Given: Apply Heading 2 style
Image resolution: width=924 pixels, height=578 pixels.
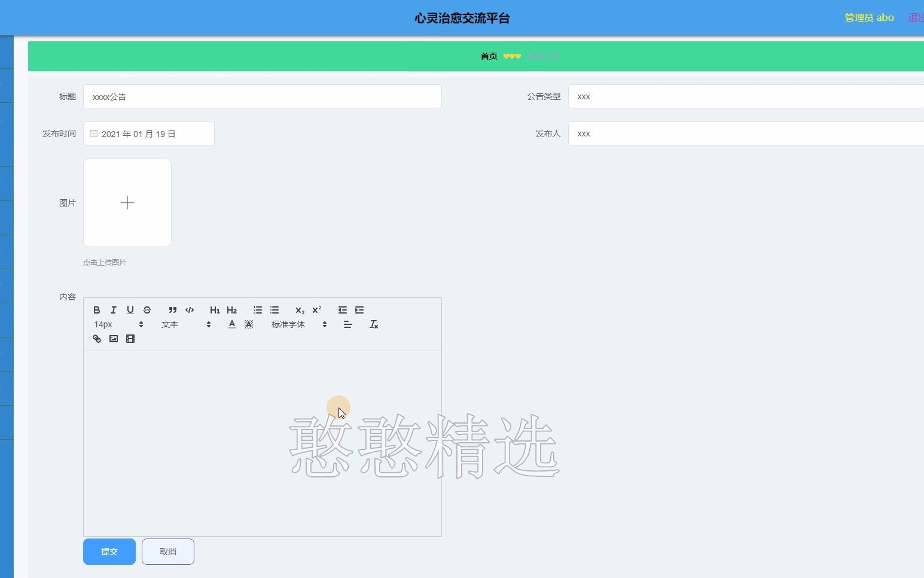Looking at the screenshot, I should [232, 310].
